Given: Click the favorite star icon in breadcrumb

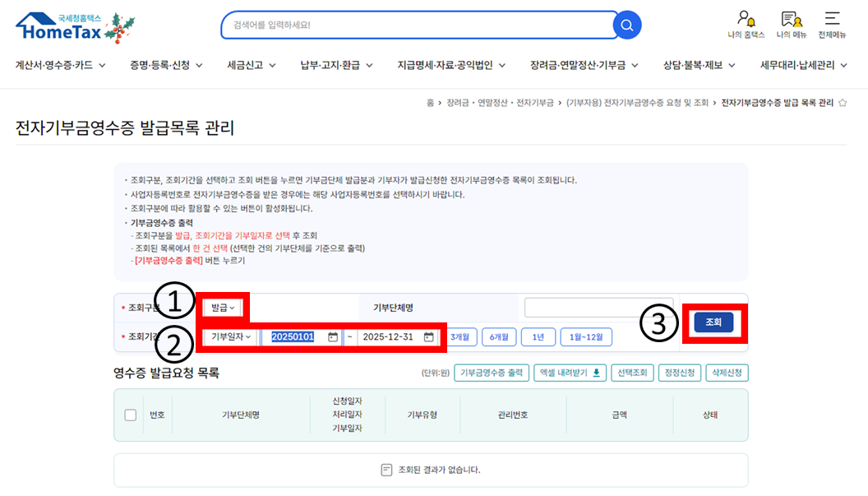Looking at the screenshot, I should pyautogui.click(x=842, y=103).
